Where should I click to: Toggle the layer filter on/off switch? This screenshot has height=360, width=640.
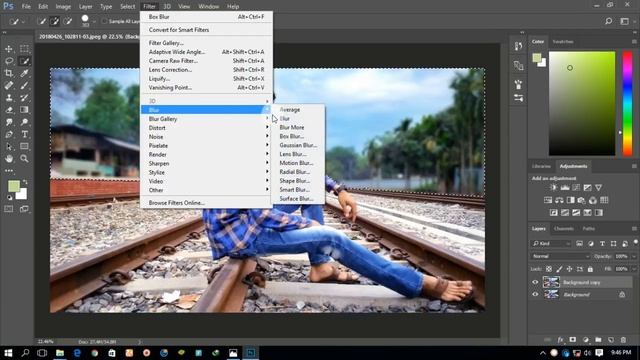click(x=636, y=242)
